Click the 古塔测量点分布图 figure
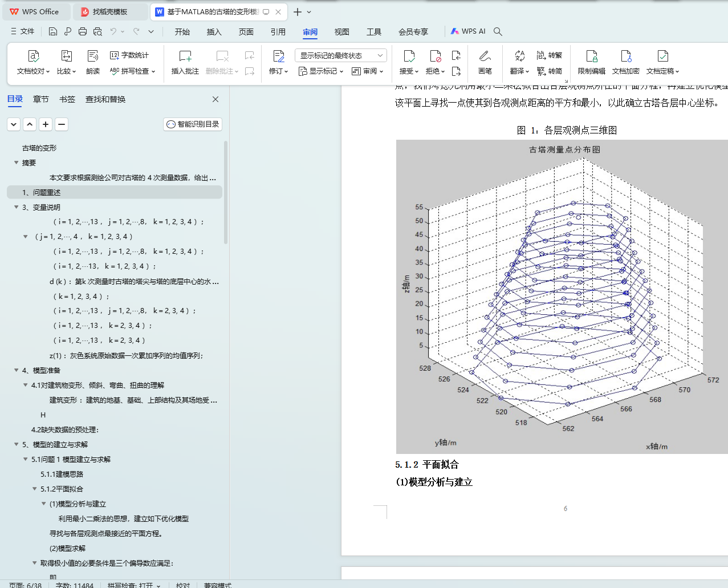728x588 pixels. click(562, 297)
